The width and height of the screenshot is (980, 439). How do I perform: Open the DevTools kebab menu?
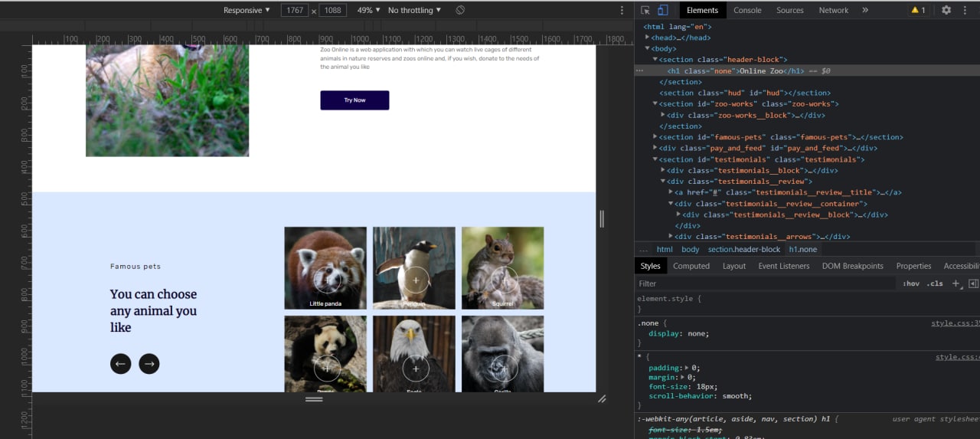pyautogui.click(x=965, y=10)
